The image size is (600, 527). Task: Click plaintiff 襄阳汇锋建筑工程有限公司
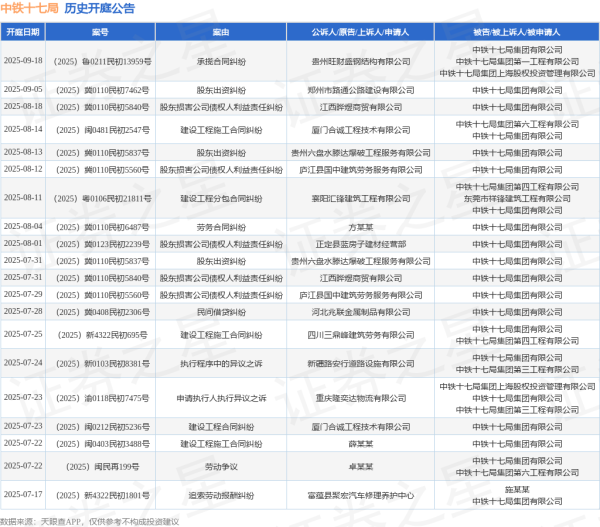[360, 199]
